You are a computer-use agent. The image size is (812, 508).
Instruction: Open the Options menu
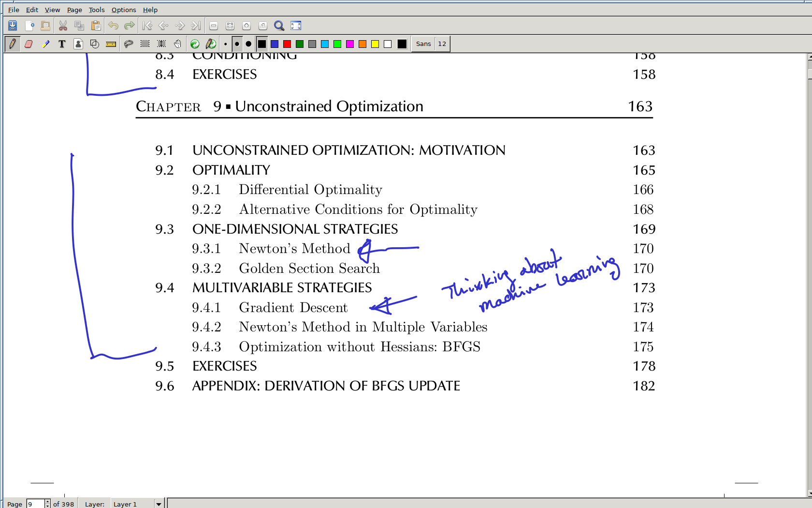pos(123,10)
